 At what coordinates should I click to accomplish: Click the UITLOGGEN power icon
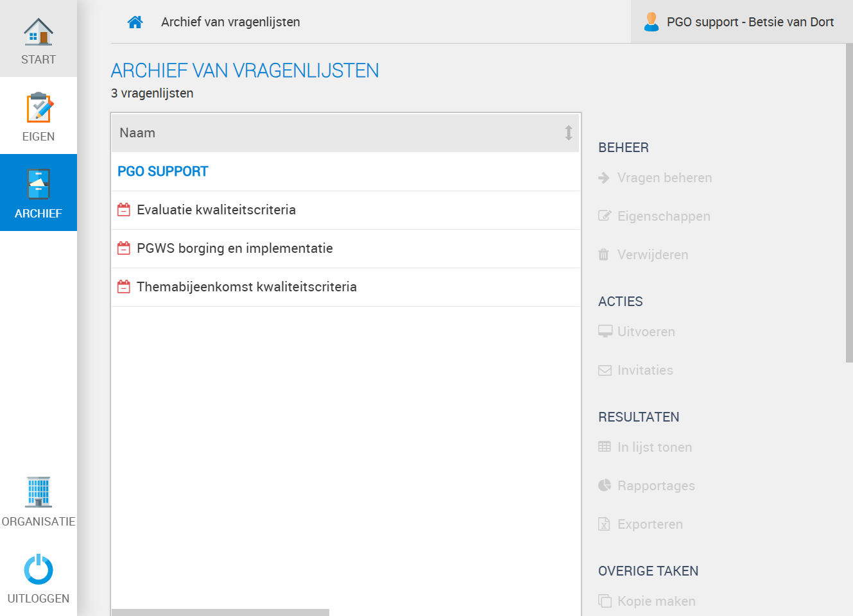click(39, 569)
